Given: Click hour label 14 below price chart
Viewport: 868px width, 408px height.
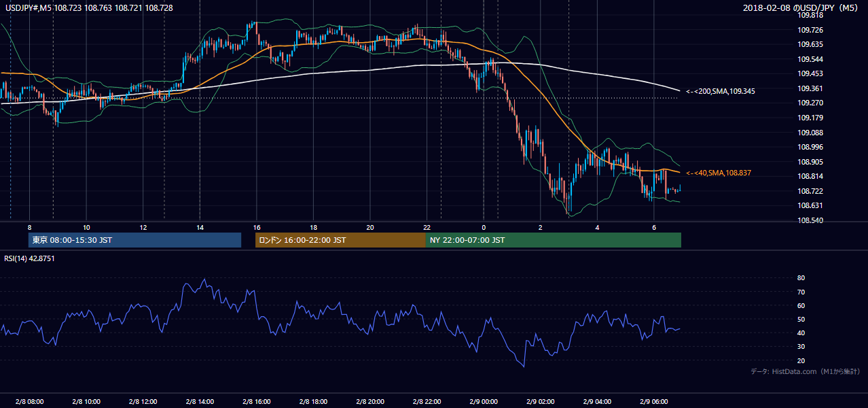Looking at the screenshot, I should coord(200,227).
